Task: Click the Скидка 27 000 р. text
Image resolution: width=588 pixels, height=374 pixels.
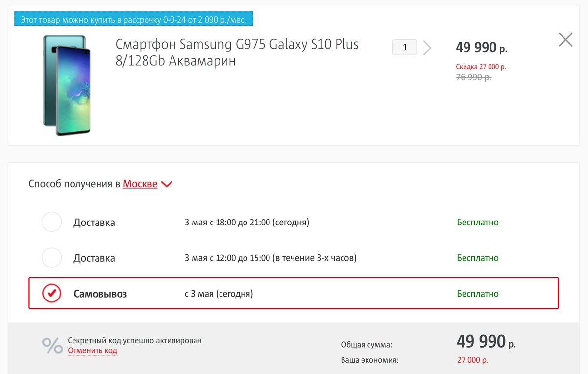Action: 480,66
